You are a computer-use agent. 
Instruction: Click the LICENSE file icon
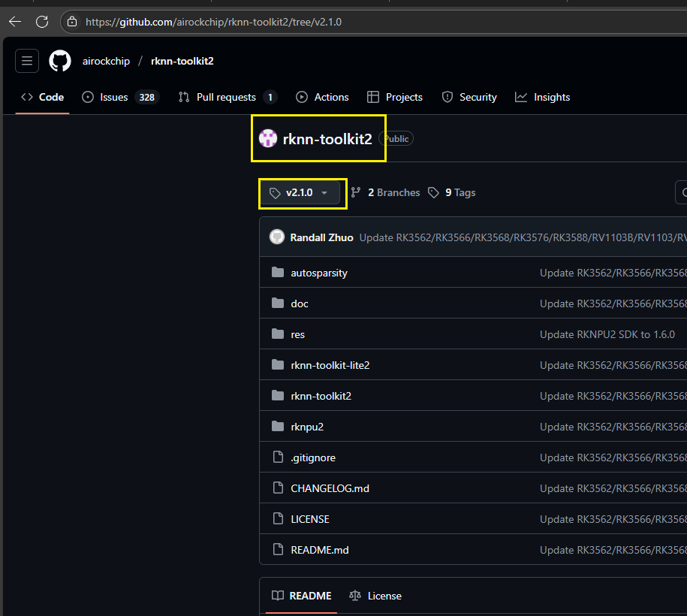click(x=278, y=518)
